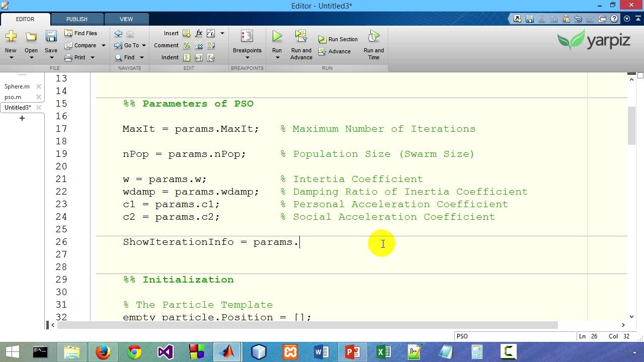The height and width of the screenshot is (362, 644).
Task: Close the Sphere.m tab
Action: coord(39,86)
